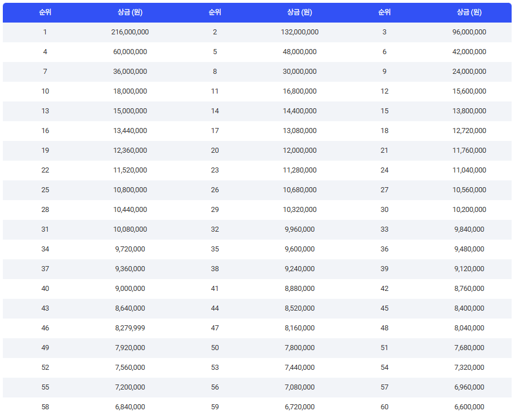The width and height of the screenshot is (515, 420).
Task: Click the 11,760,000 prize cell
Action: pos(469,151)
